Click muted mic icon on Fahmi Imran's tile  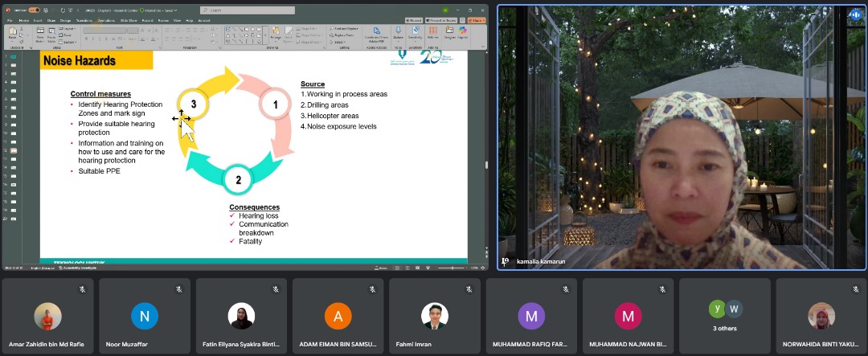[x=469, y=289]
